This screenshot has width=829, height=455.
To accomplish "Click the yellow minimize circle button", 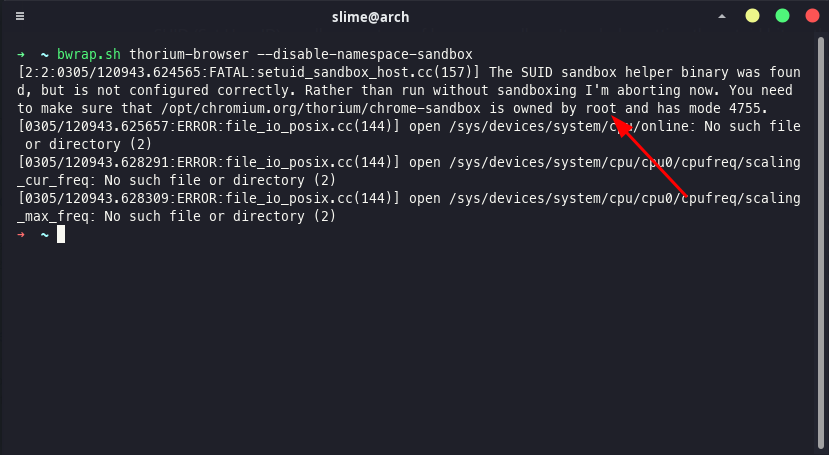I will (752, 16).
